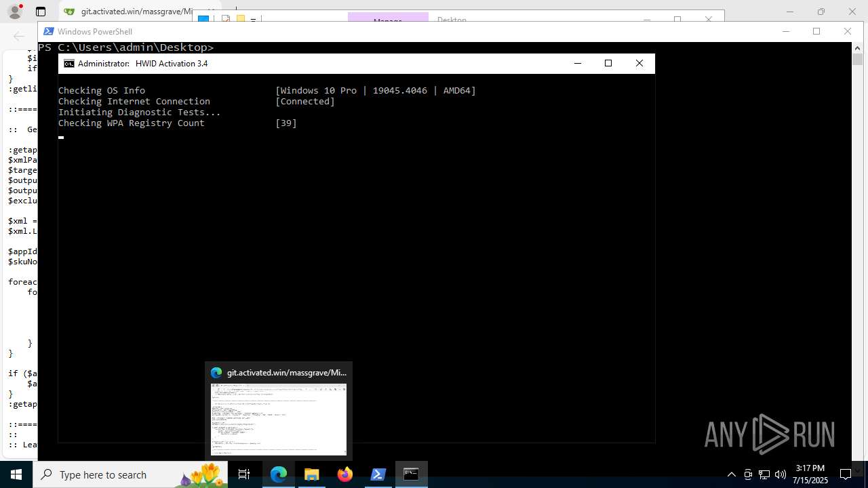
Task: Click the Edge preview thumbnail of git.activated.win
Action: pyautogui.click(x=279, y=419)
